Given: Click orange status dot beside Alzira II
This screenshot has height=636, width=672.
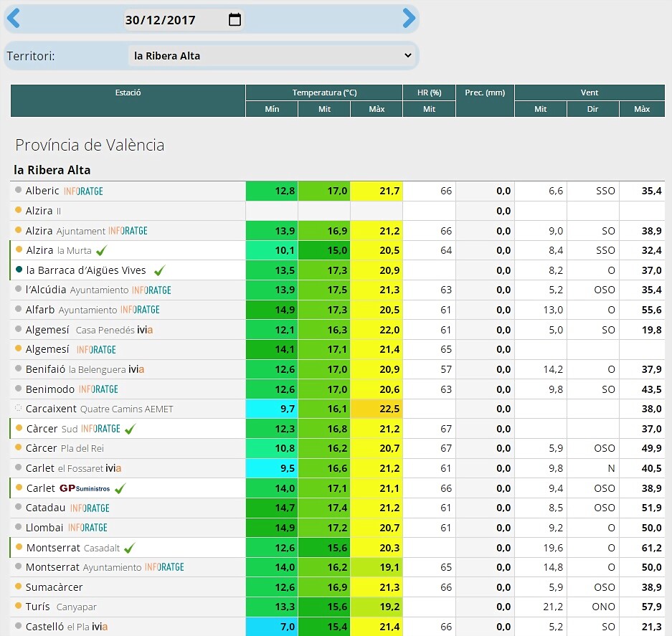Looking at the screenshot, I should tap(18, 209).
